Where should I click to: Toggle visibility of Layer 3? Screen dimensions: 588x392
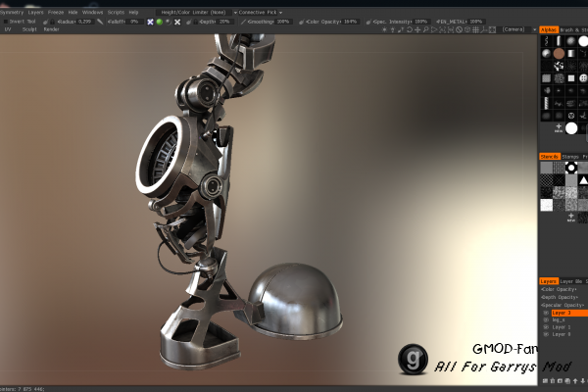tap(546, 313)
